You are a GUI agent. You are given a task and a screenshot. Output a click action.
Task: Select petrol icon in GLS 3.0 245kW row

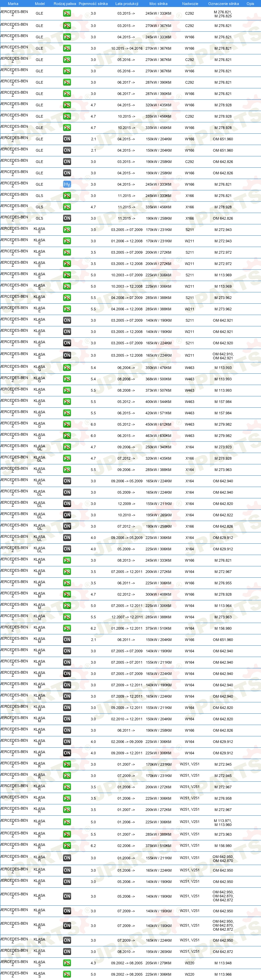point(67,196)
